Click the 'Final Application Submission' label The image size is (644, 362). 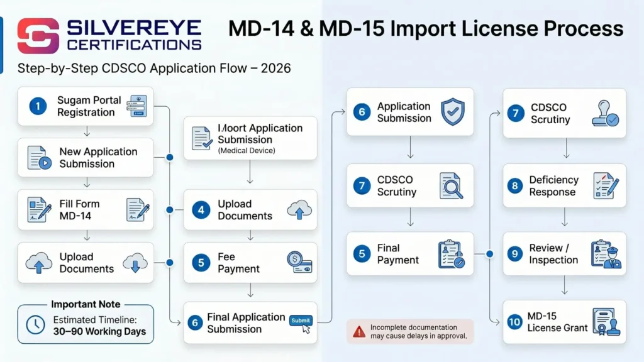(246, 323)
